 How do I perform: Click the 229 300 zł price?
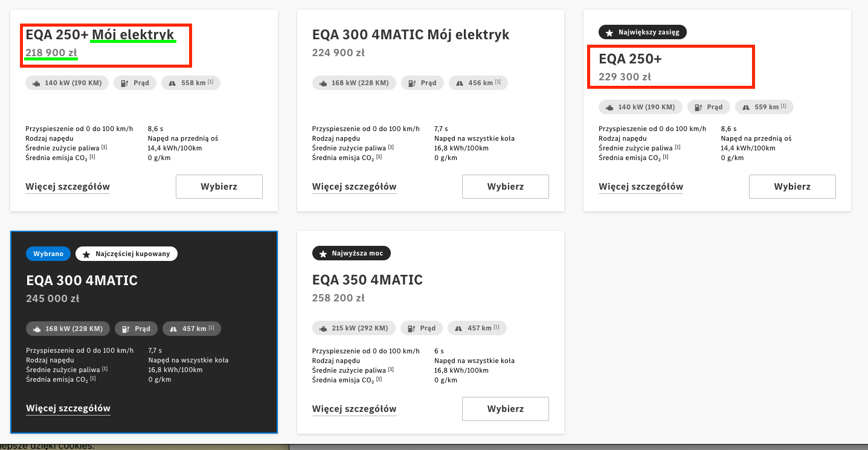pyautogui.click(x=625, y=77)
